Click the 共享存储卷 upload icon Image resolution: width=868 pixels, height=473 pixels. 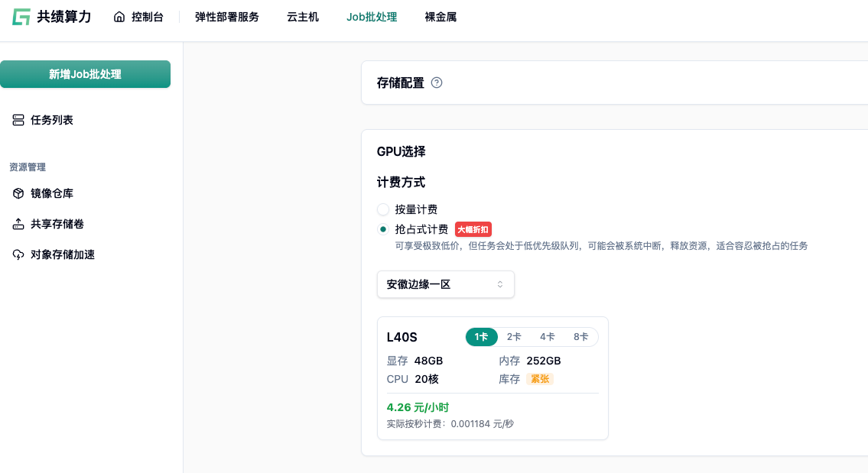[x=18, y=224]
